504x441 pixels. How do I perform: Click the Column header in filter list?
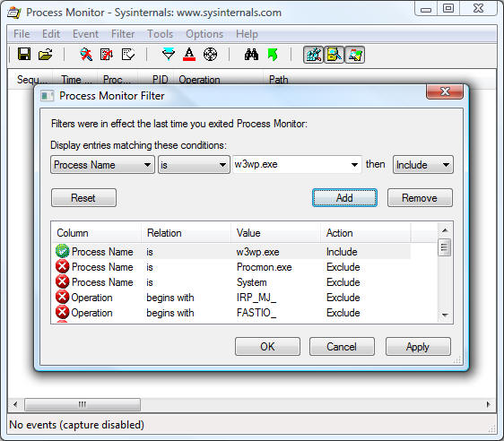[x=96, y=232]
